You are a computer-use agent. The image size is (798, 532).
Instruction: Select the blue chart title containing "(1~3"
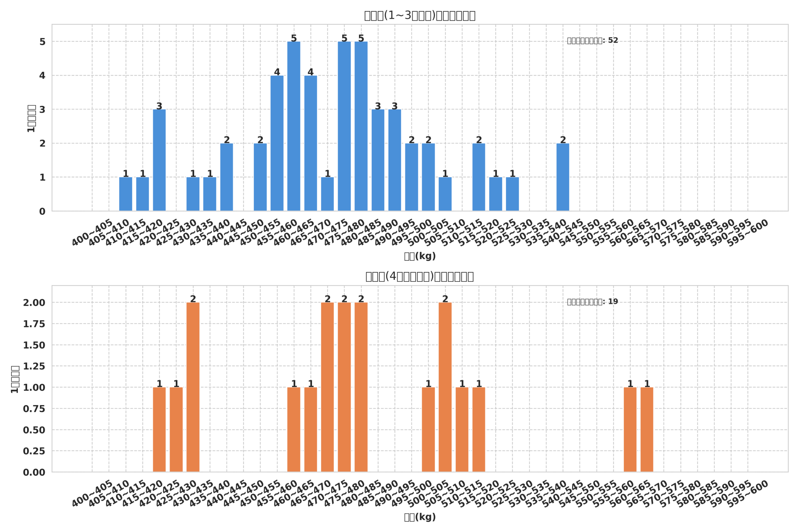click(420, 16)
